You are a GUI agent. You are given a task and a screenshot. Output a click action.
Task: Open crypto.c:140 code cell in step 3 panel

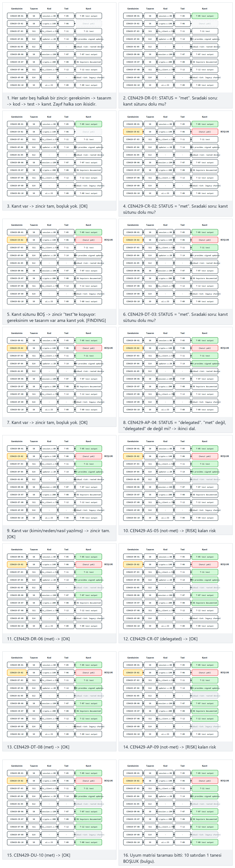[x=49, y=132]
